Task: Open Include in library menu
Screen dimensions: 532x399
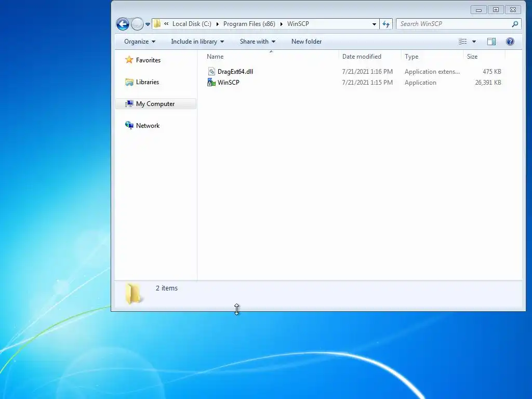Action: (197, 42)
